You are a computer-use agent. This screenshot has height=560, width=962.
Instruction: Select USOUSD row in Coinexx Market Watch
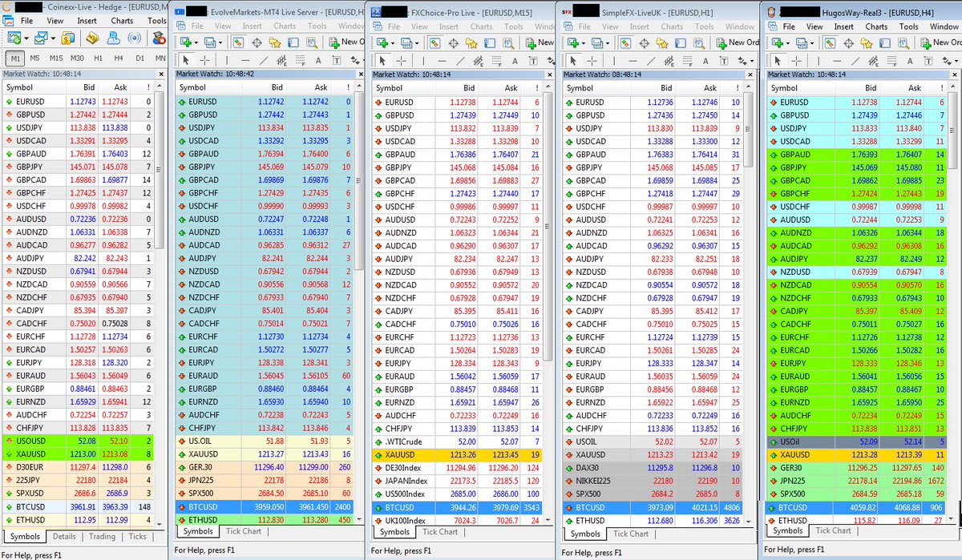[79, 440]
